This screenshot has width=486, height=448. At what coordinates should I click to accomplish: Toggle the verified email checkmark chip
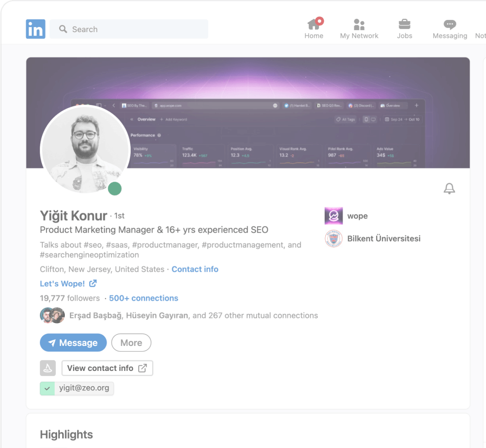47,388
